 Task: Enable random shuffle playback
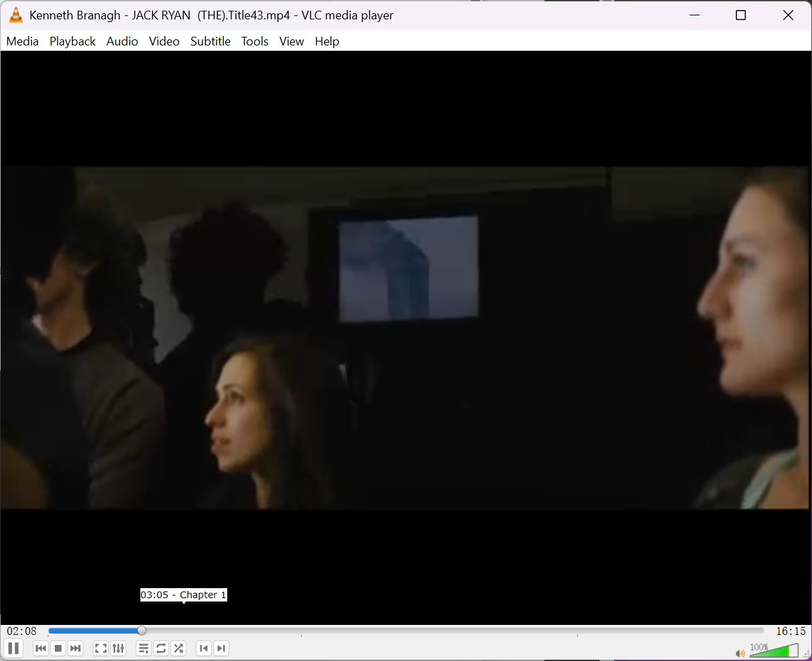pos(178,648)
